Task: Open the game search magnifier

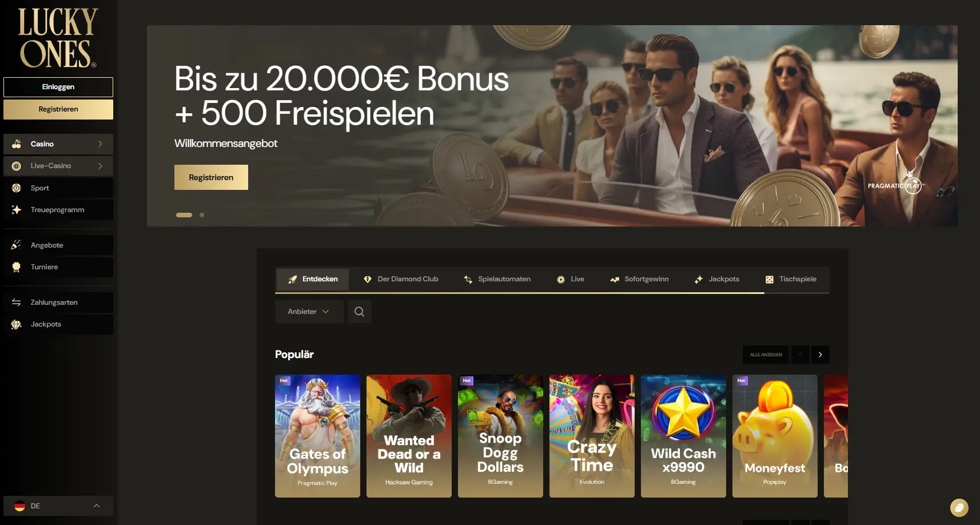Action: pos(359,311)
